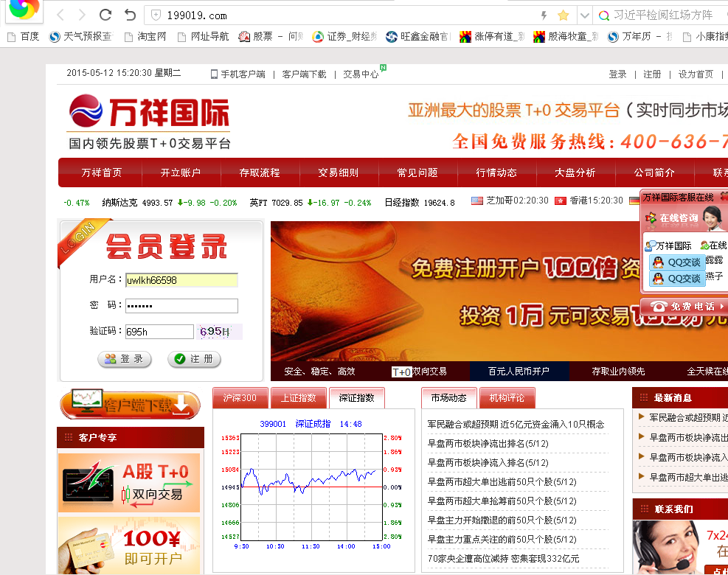Screen dimensions: 728x575
Task: Open 开立账户 nav menu item
Action: 181,172
